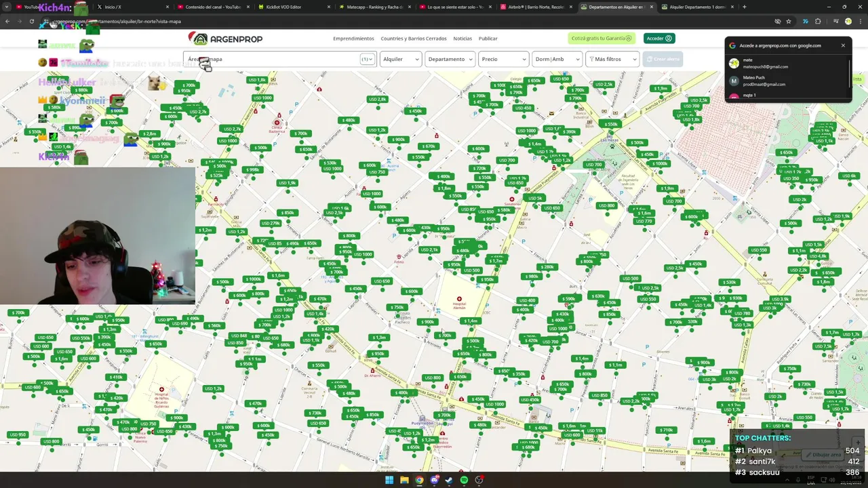This screenshot has height=488, width=868.
Task: Open Countries y Barrios Cerrados
Action: point(414,39)
